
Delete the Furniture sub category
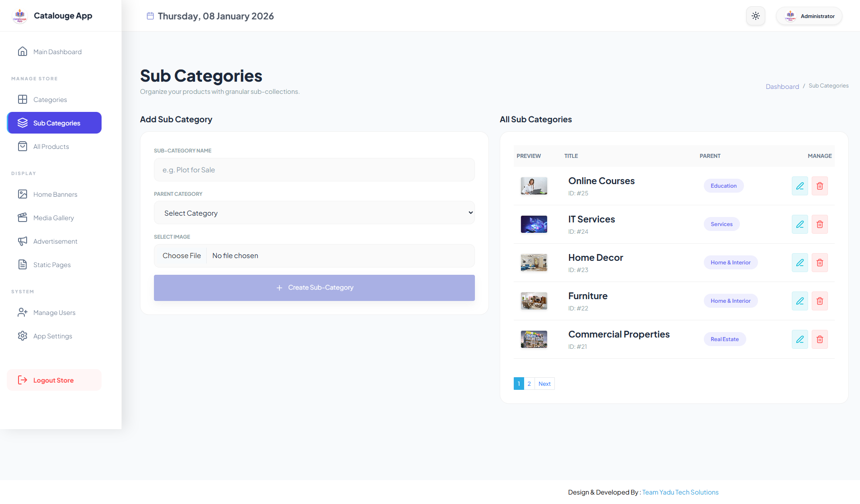coord(820,301)
